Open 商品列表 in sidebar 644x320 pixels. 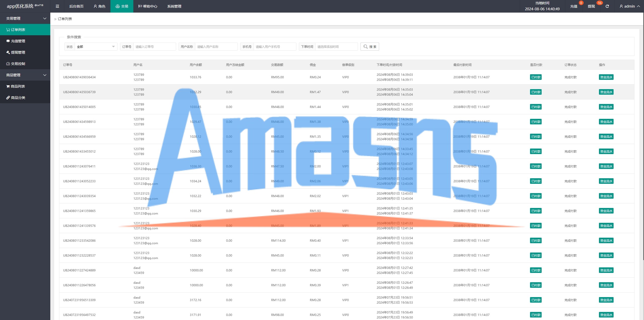click(x=25, y=86)
